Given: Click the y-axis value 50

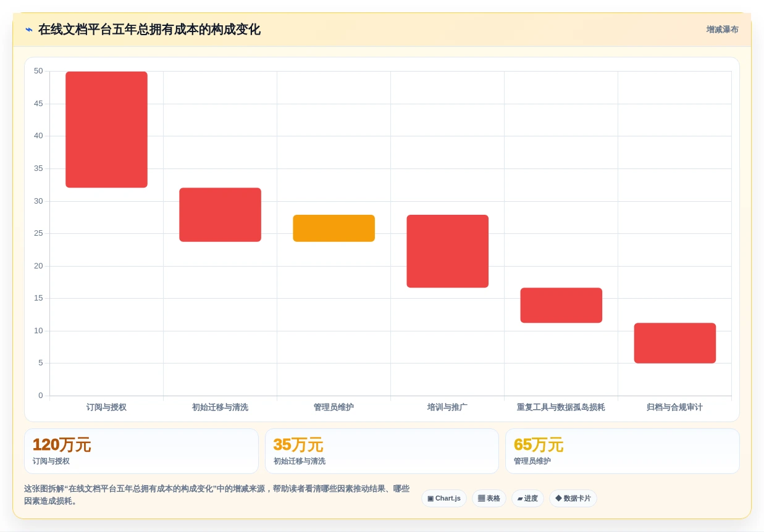Looking at the screenshot, I should (x=38, y=71).
